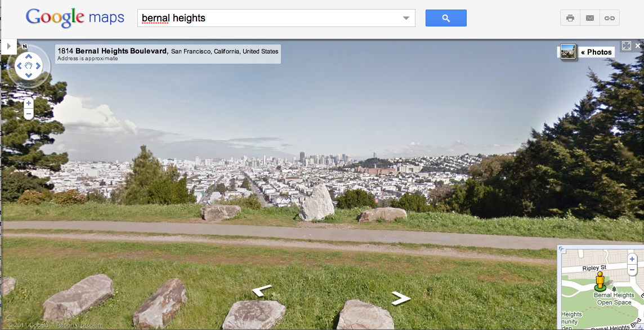Viewport: 644px width, 330px height.
Task: Click the Report a problem link
Action: [x=79, y=325]
